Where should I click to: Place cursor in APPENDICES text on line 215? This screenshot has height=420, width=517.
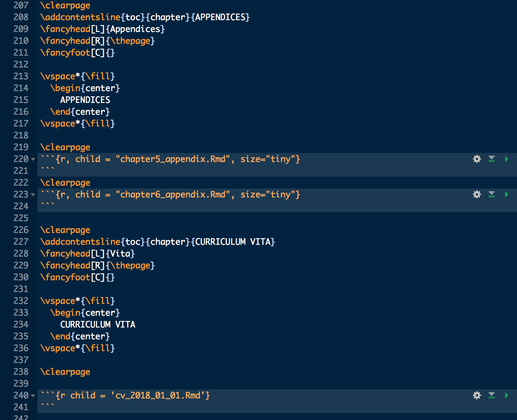click(x=85, y=100)
